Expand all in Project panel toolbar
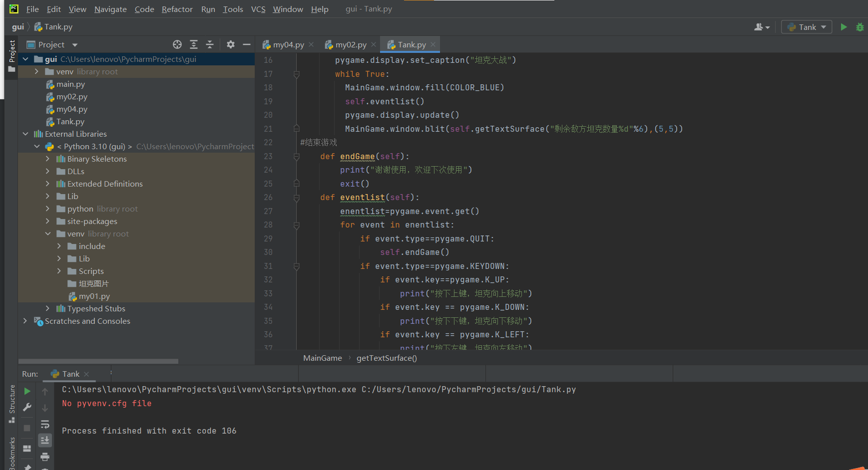Screen dimensions: 868x470 click(x=194, y=44)
